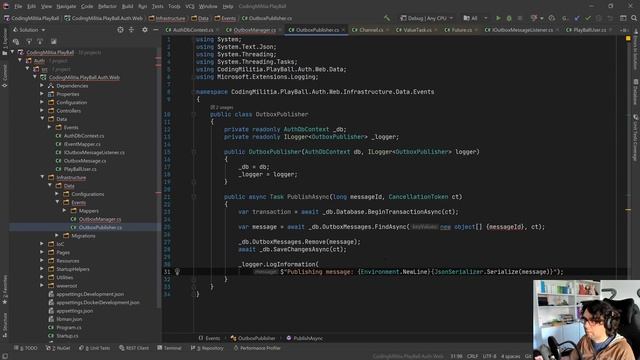Image resolution: width=640 pixels, height=360 pixels.
Task: Run the project with the green play icon
Action: [498, 18]
